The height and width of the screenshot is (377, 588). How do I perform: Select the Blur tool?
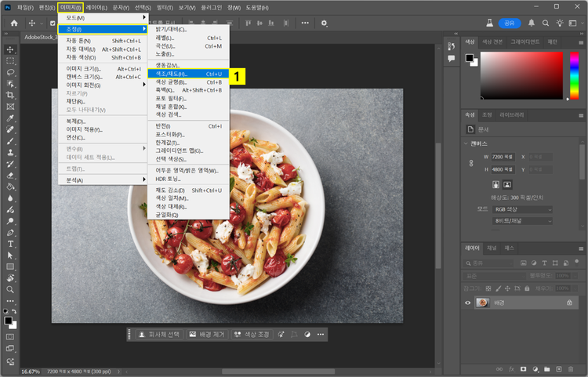pyautogui.click(x=10, y=198)
